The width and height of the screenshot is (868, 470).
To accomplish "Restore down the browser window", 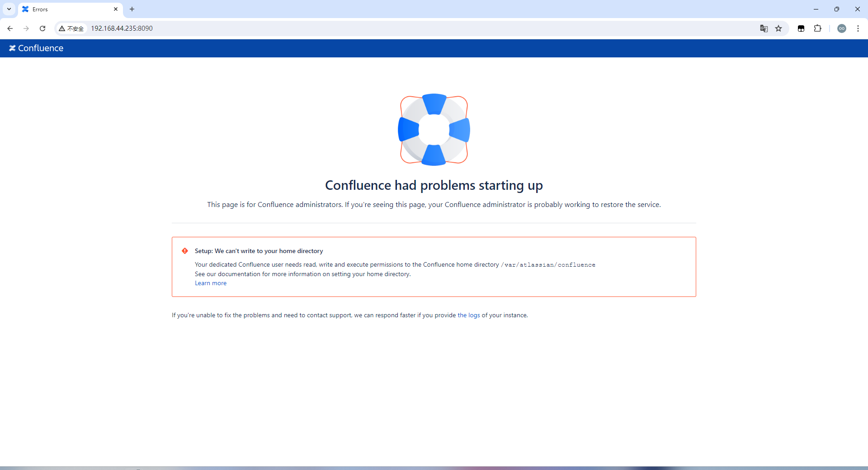I will click(x=837, y=9).
